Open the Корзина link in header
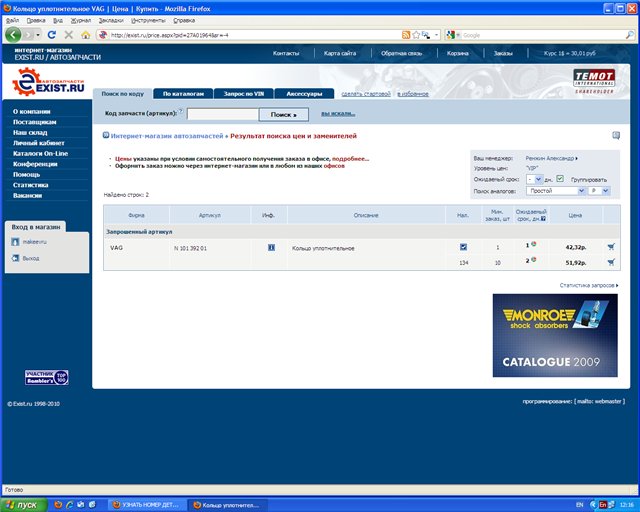 click(457, 53)
